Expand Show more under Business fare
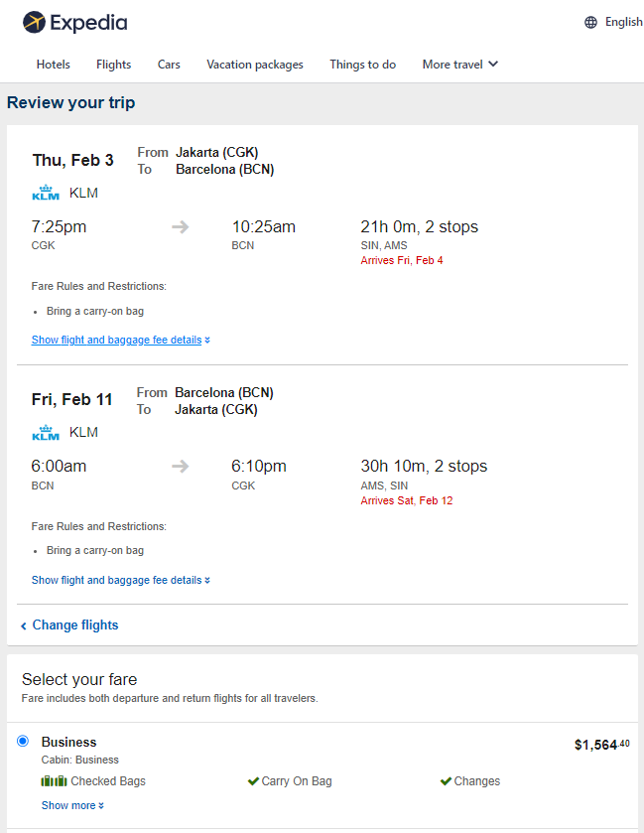The height and width of the screenshot is (833, 644). tap(72, 805)
